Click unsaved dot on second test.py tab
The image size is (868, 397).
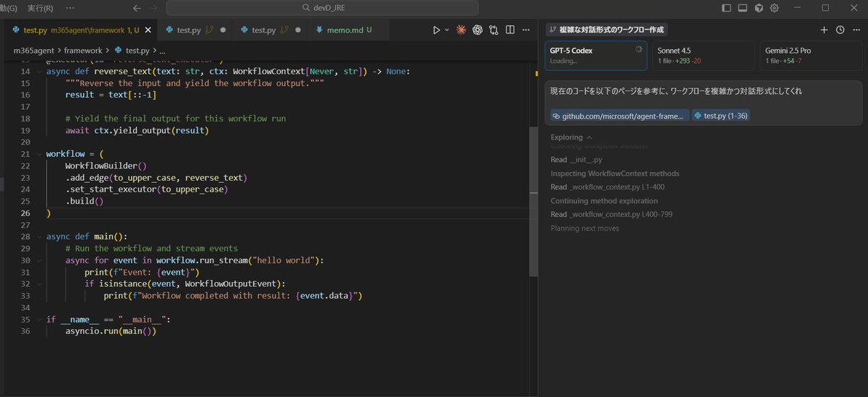(x=223, y=30)
